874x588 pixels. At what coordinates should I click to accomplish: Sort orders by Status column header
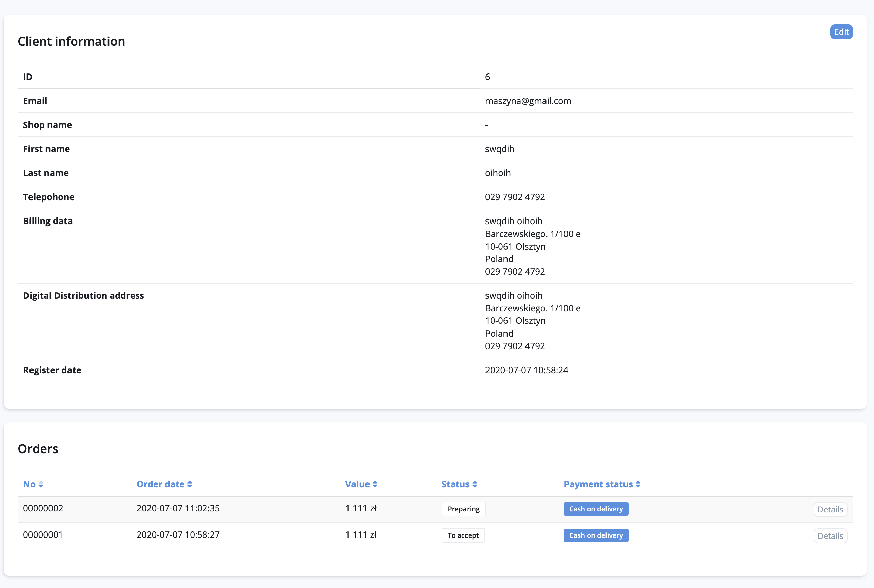(x=455, y=484)
